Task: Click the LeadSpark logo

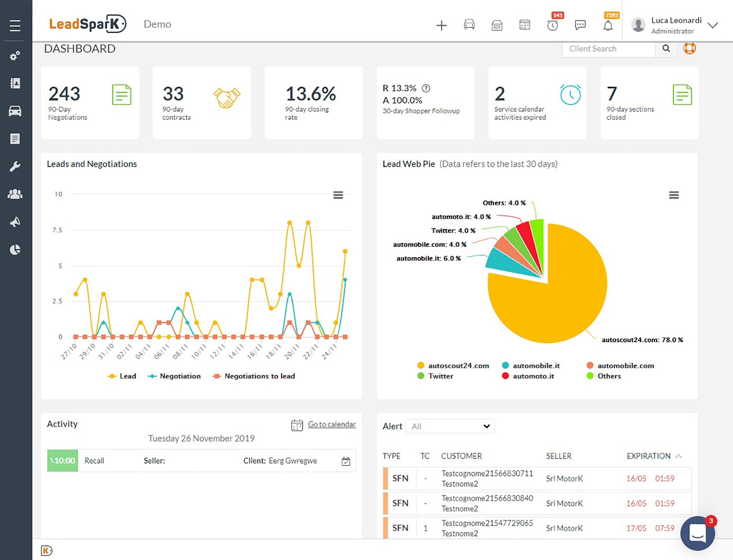Action: (x=87, y=24)
